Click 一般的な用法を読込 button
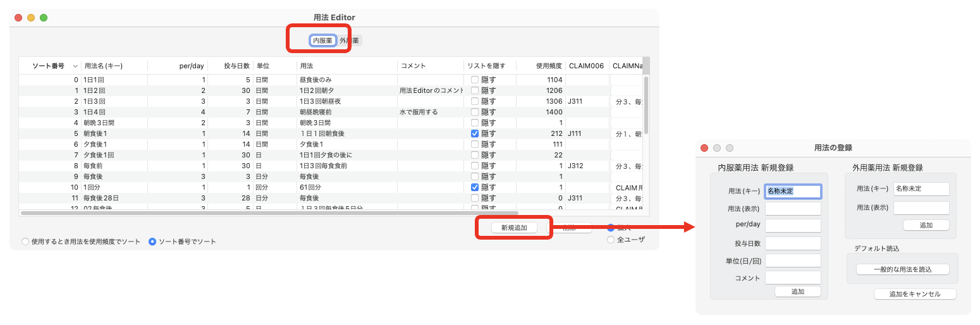Viewport: 980px width, 325px height. [902, 269]
